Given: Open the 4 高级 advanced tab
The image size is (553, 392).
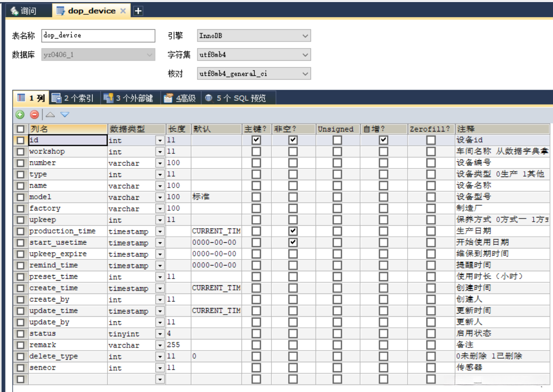Looking at the screenshot, I should pos(181,98).
